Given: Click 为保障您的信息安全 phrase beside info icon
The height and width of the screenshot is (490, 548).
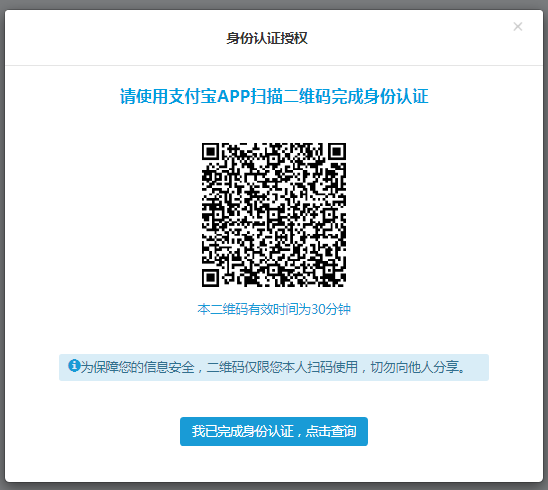Looking at the screenshot, I should click(x=137, y=367).
